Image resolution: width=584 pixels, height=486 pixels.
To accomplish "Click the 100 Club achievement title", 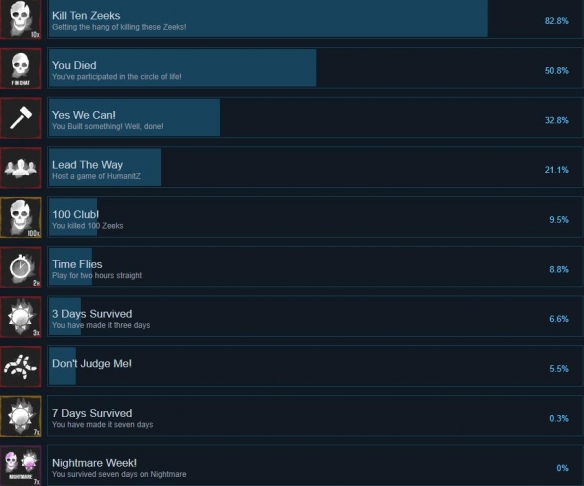I will click(x=75, y=215).
